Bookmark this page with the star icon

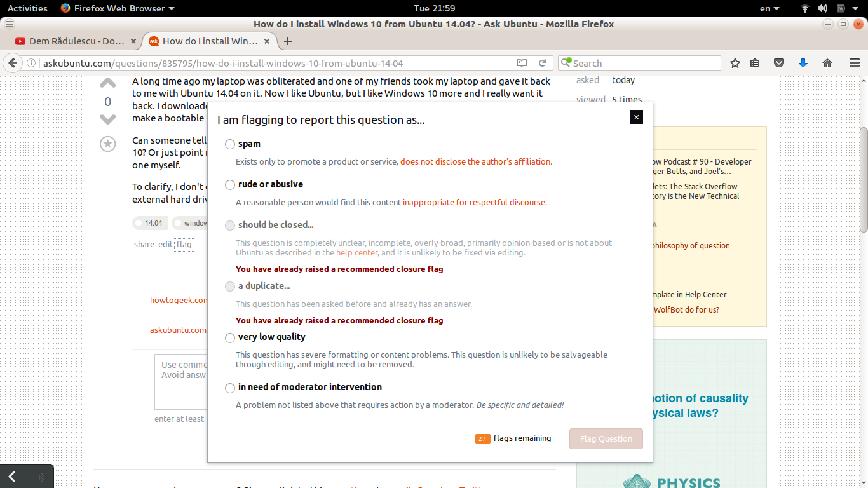[x=735, y=63]
